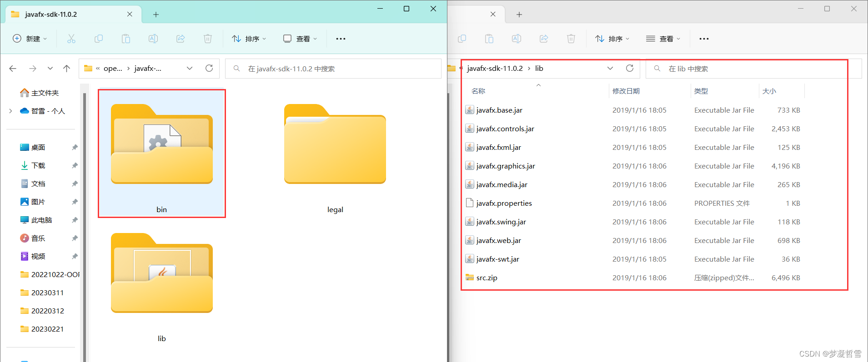Click 在 lib 中搜索 search field
The width and height of the screenshot is (868, 362).
pos(754,69)
